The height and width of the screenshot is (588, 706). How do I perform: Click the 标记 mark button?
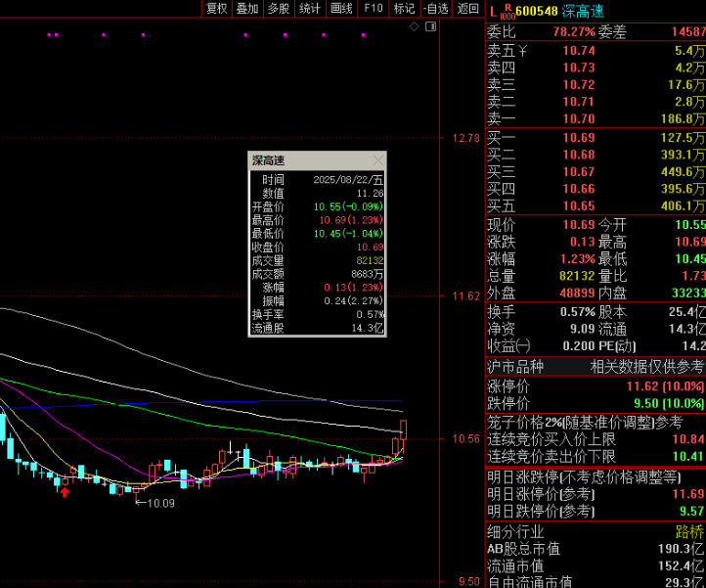coord(404,9)
